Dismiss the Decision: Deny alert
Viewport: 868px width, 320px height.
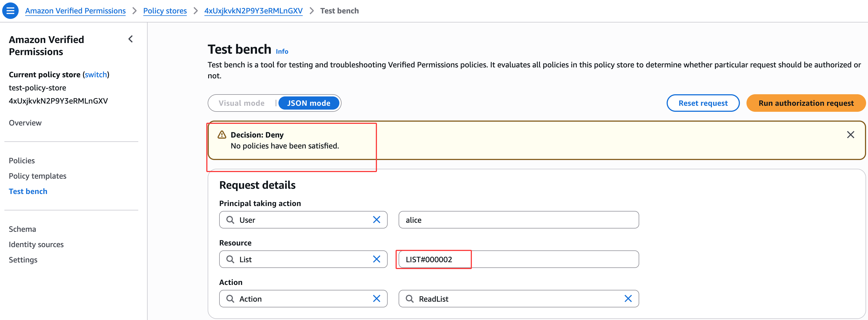coord(850,135)
